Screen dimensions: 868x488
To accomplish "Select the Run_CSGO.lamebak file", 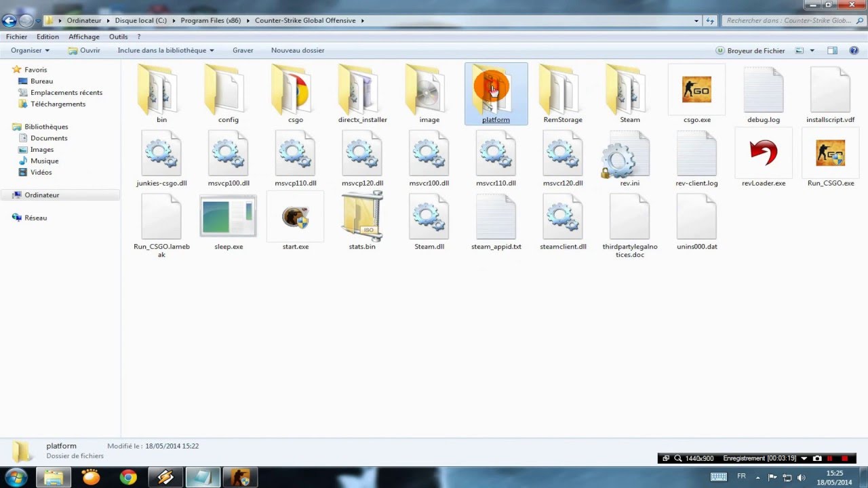I will [161, 226].
